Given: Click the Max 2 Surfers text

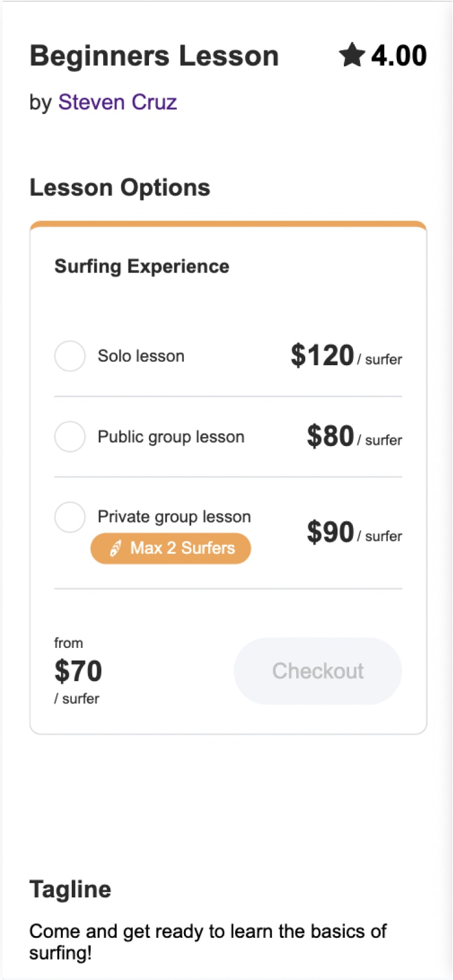Looking at the screenshot, I should pyautogui.click(x=182, y=548).
